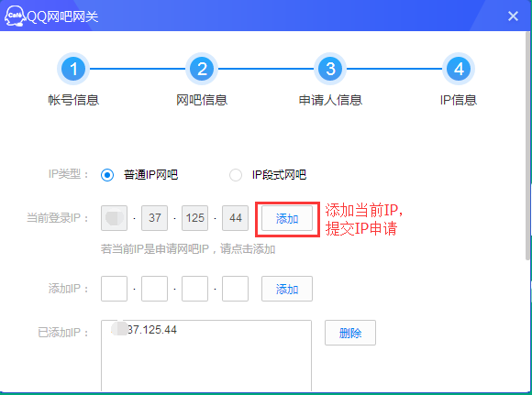Go to step 1 circle 帐号信息

(x=73, y=69)
